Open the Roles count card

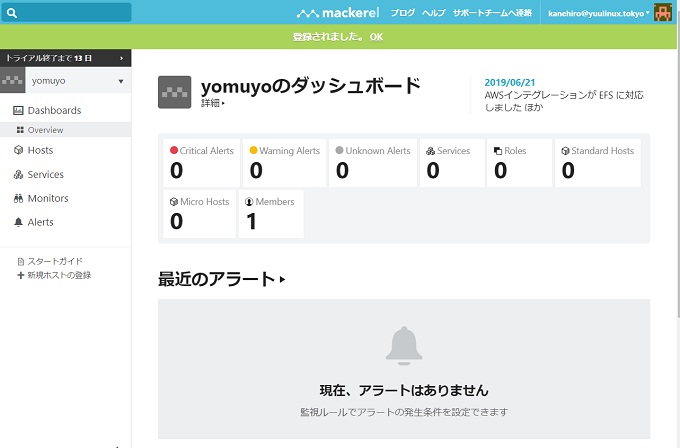tap(519, 163)
